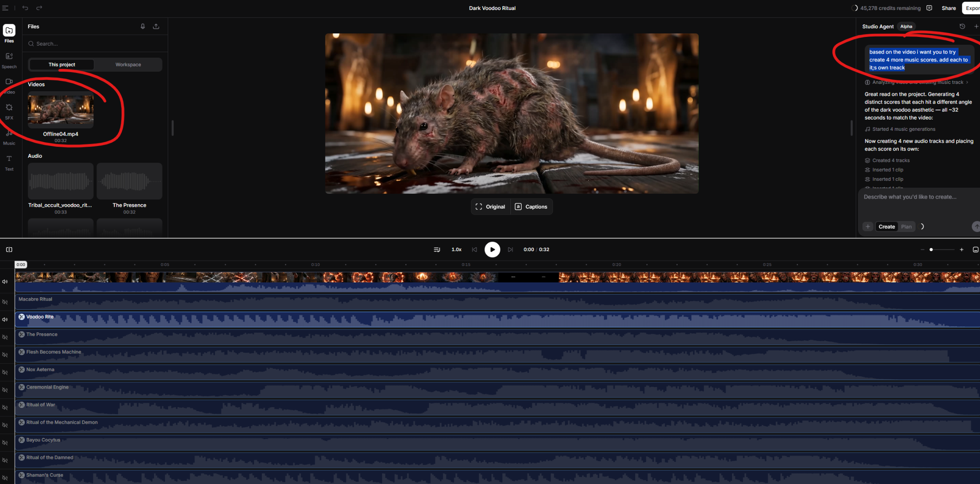Unmute the Bayou Cocytus track
The image size is (980, 484).
5,443
